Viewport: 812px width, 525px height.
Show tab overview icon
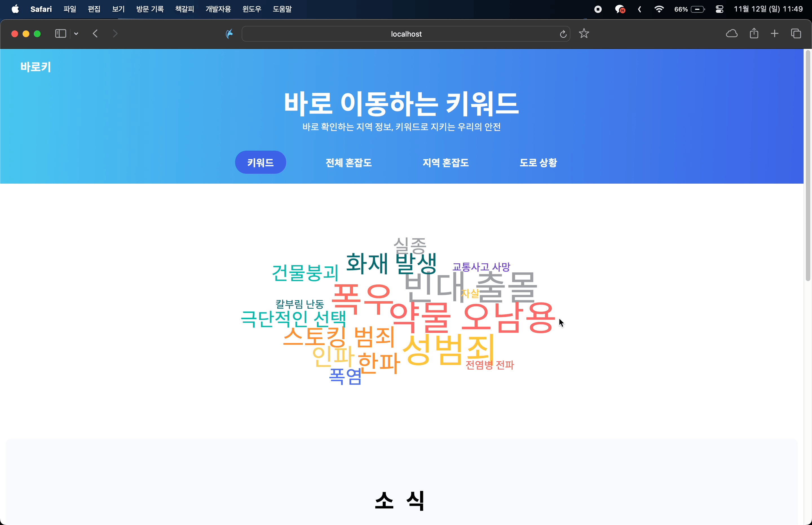[x=796, y=34]
